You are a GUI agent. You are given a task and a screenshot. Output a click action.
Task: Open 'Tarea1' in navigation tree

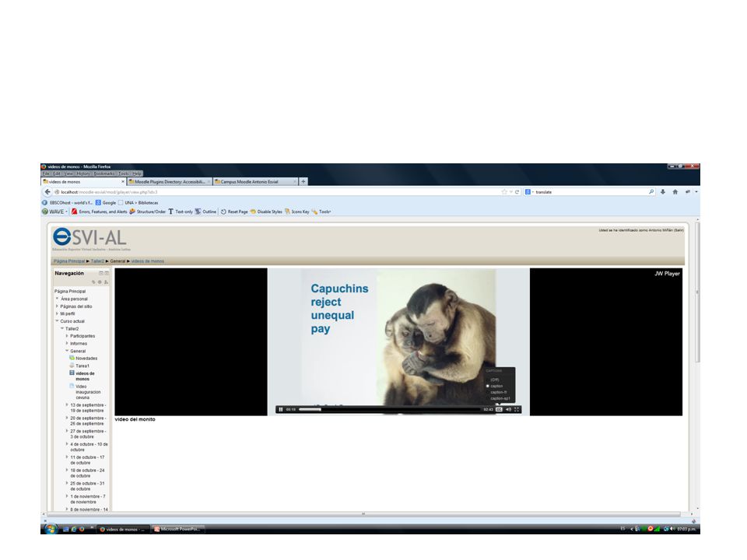coord(82,366)
